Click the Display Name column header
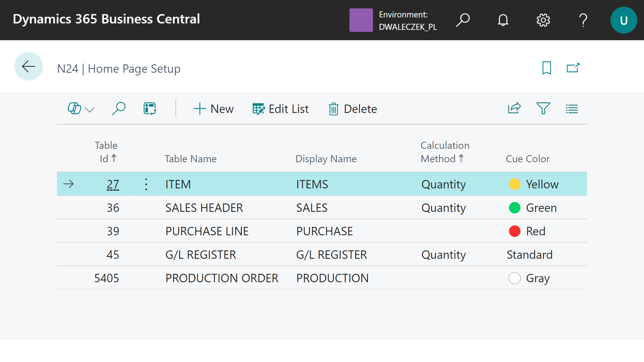The width and height of the screenshot is (644, 362). [x=326, y=159]
